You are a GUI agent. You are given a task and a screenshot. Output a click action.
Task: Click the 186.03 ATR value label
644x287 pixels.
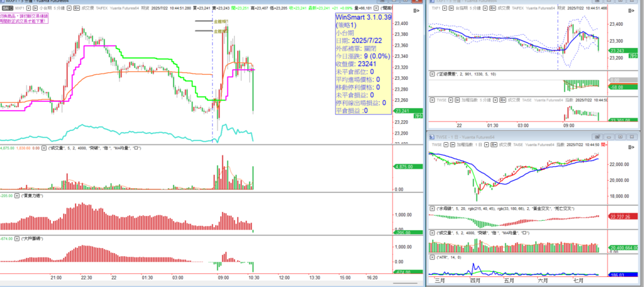tap(623, 274)
